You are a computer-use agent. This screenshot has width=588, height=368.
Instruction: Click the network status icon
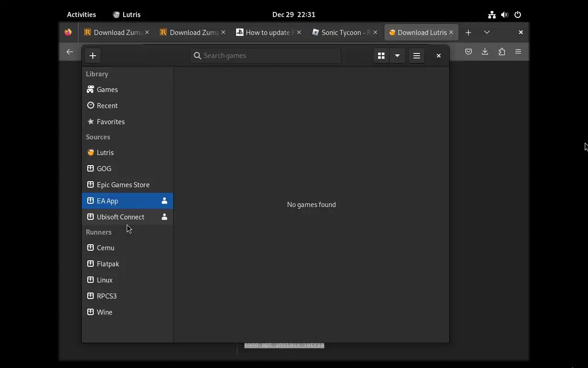(492, 15)
